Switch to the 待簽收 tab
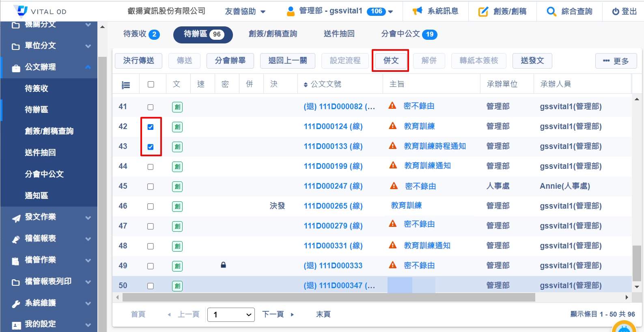This screenshot has height=332, width=644. point(141,34)
